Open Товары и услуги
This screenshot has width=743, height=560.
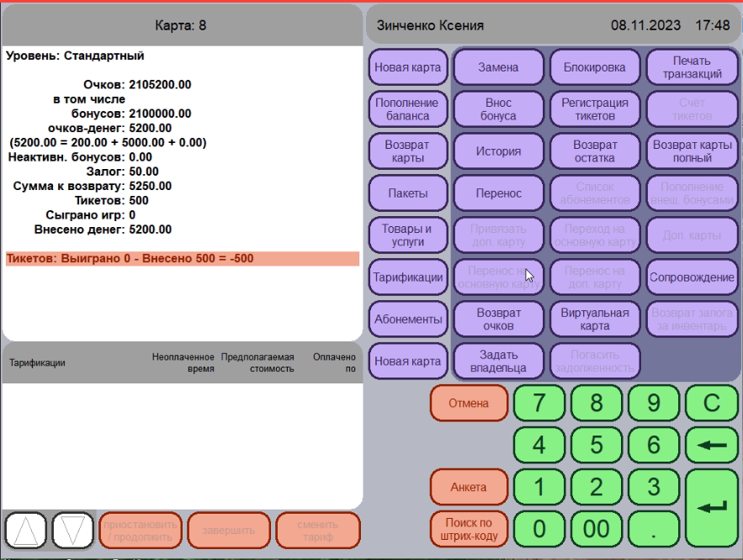408,235
